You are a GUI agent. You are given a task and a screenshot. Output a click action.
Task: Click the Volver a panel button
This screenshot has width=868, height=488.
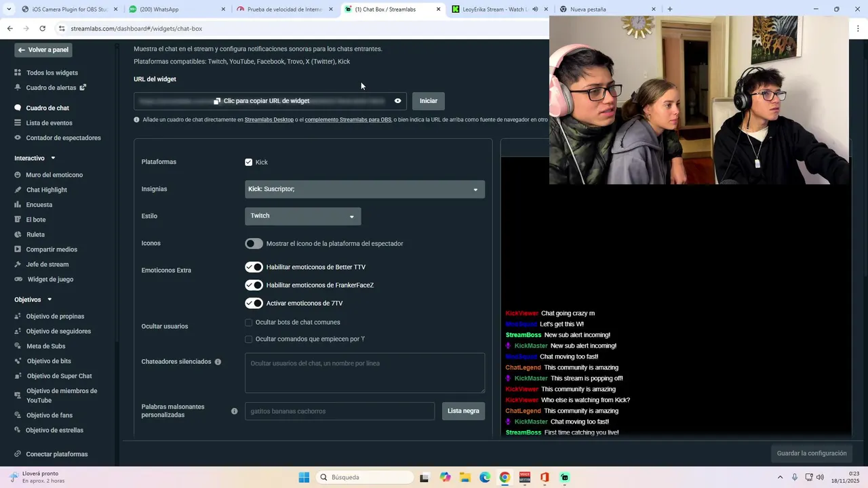(x=43, y=50)
